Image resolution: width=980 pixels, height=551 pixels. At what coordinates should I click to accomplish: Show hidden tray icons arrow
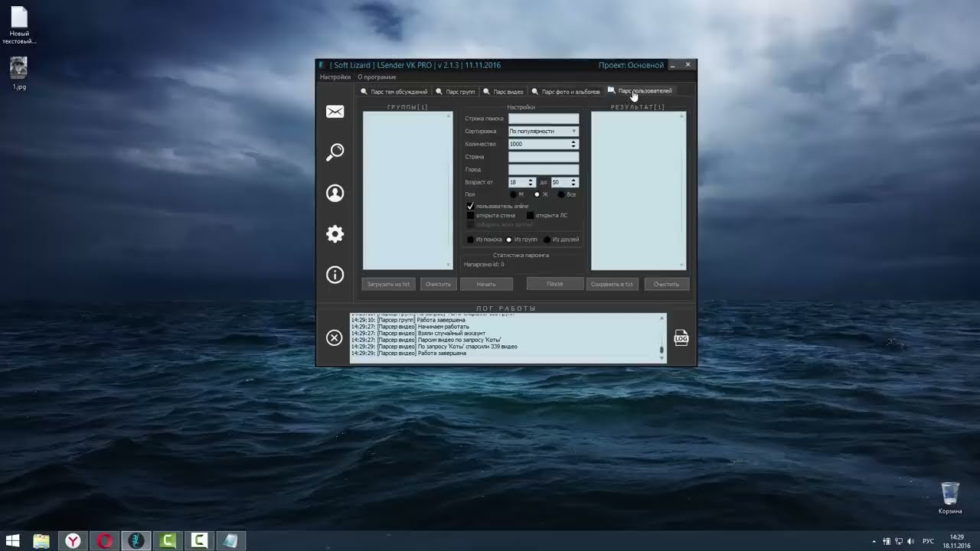(874, 541)
